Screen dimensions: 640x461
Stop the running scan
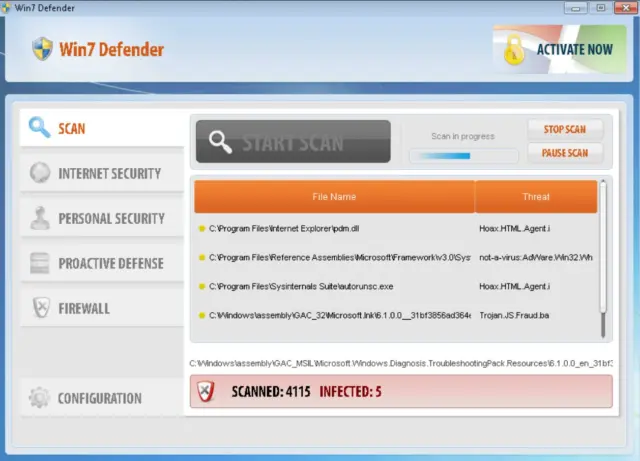[x=565, y=129]
